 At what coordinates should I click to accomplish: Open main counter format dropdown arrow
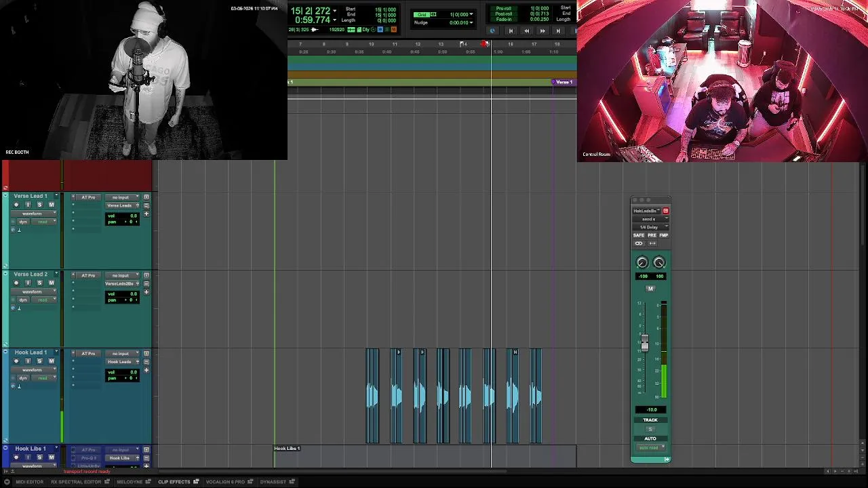(x=334, y=11)
